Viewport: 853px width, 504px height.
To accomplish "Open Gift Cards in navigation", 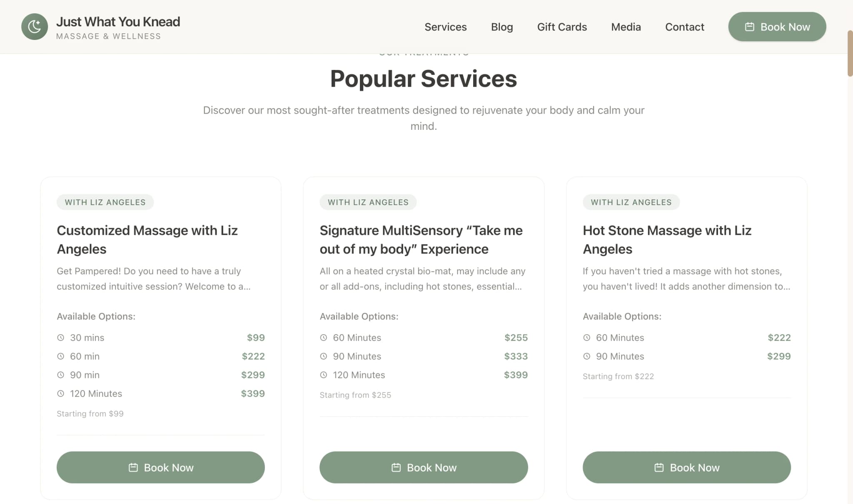I will tap(562, 27).
